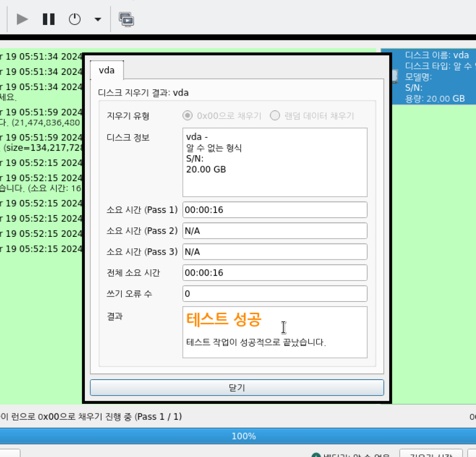
Task: Click inside the 디스크 정보 text area
Action: coord(274,163)
